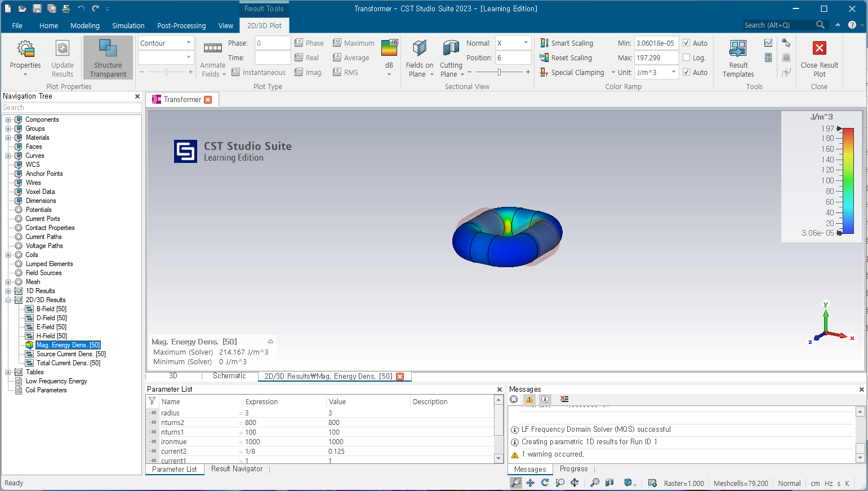Collapse the Mag. Energy Dens. info box
This screenshot has height=491, width=868.
270,342
